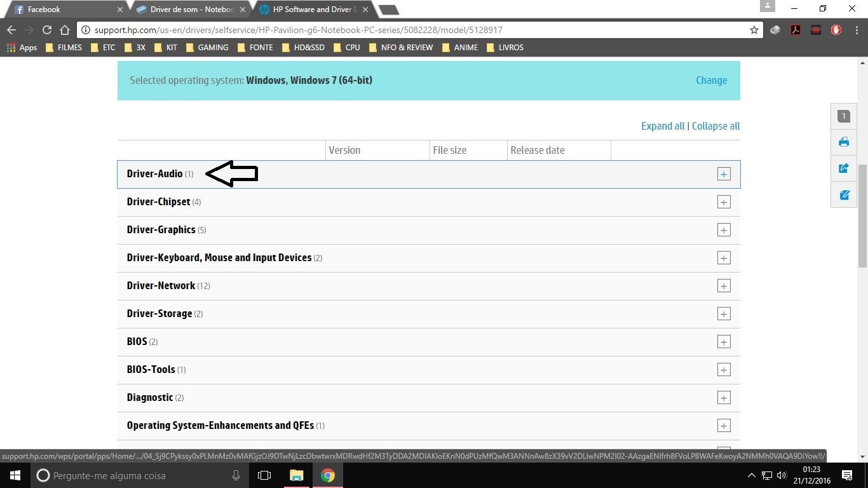868x488 pixels.
Task: Open the CPU bookmark folder
Action: 346,48
